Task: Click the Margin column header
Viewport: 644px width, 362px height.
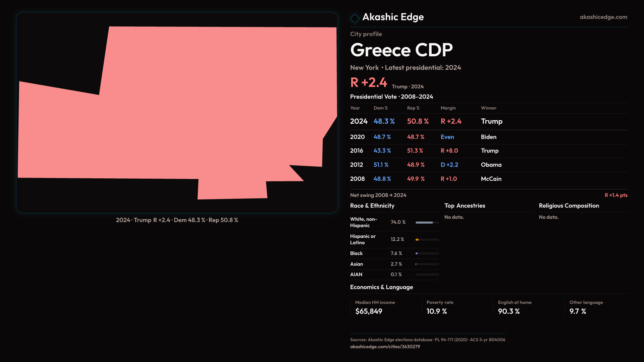Action: [448, 108]
